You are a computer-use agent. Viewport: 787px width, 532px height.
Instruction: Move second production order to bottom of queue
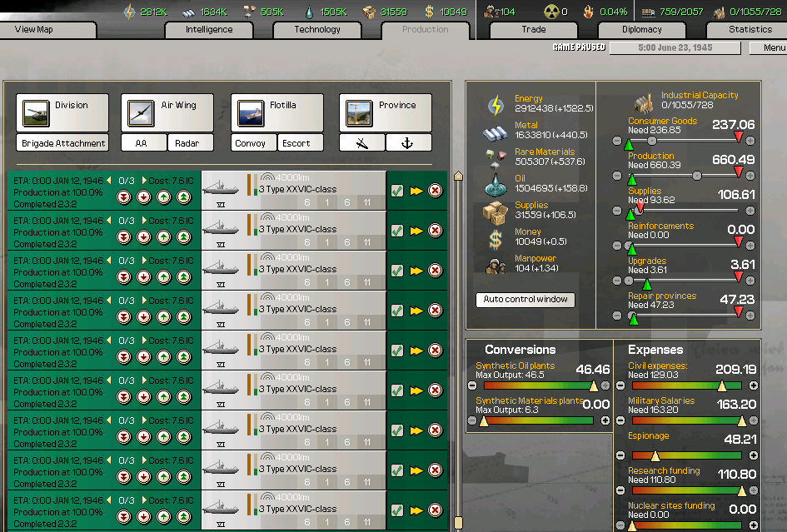coord(123,237)
